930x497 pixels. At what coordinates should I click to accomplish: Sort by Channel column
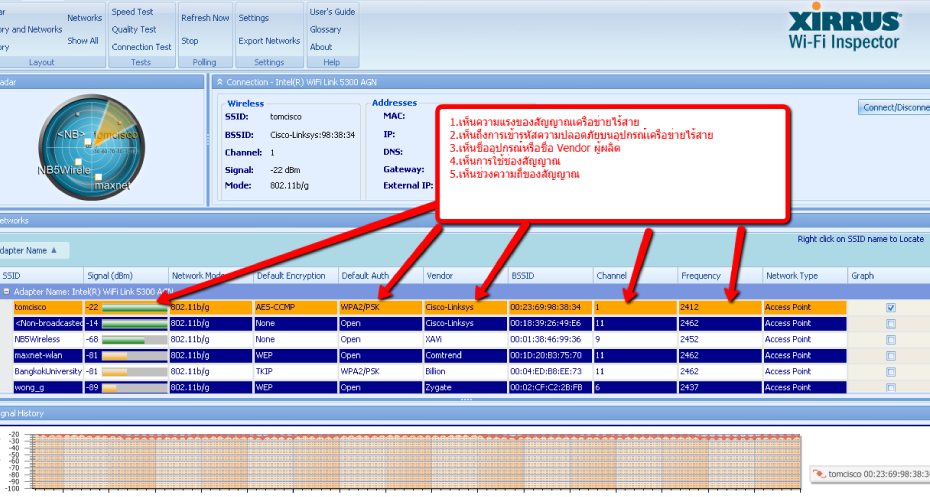pyautogui.click(x=635, y=276)
